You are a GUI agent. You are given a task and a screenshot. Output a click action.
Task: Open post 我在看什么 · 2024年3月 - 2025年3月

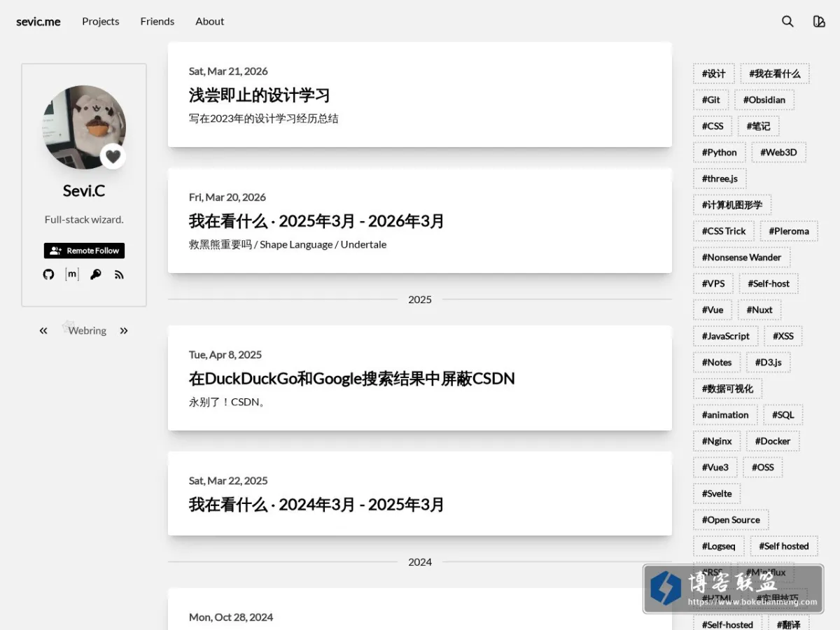(x=316, y=505)
